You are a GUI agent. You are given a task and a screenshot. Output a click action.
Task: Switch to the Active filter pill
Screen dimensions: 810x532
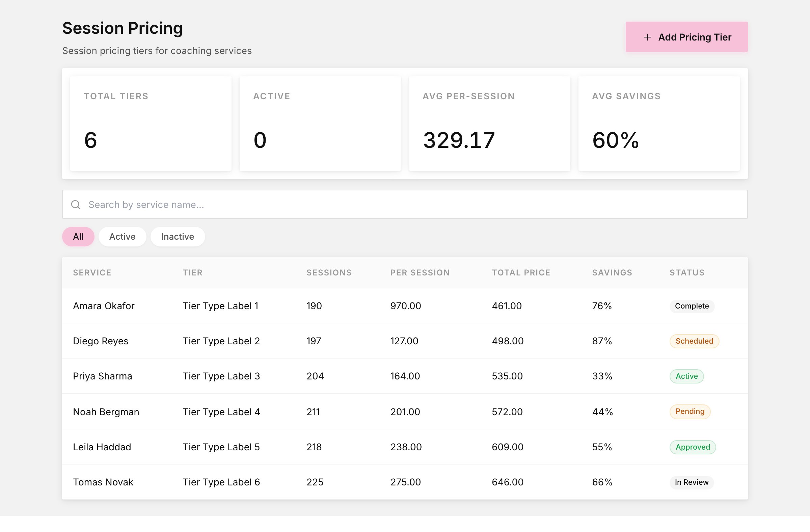pos(122,237)
